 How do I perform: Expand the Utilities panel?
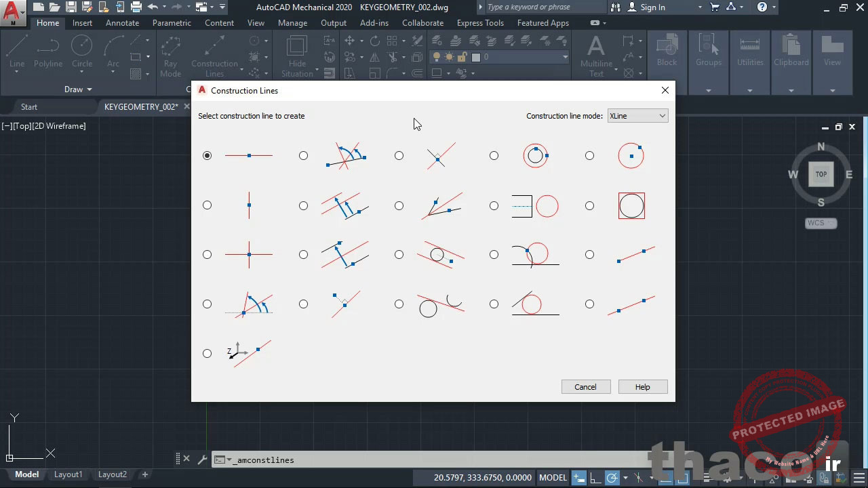click(x=750, y=90)
